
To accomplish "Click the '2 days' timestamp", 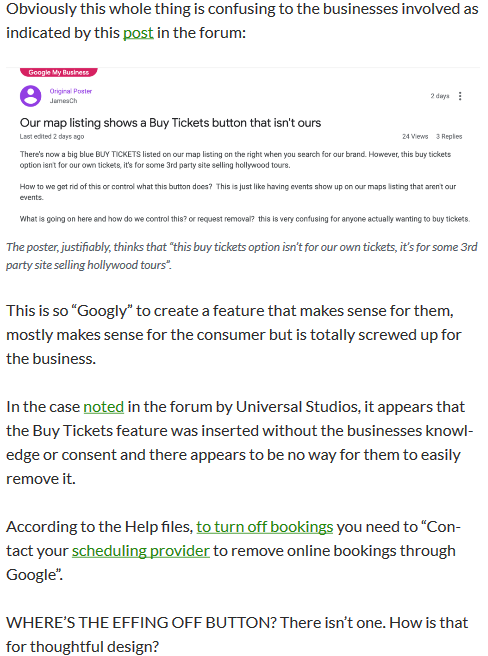I will [440, 96].
